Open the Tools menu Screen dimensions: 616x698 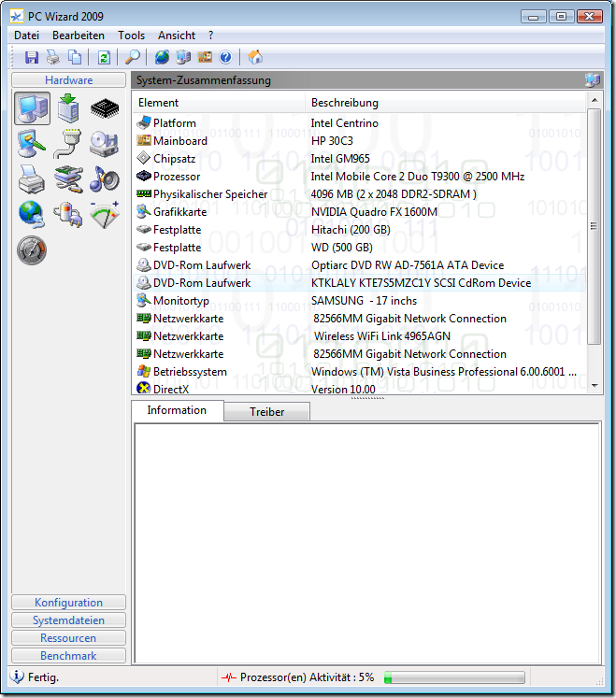coord(131,36)
